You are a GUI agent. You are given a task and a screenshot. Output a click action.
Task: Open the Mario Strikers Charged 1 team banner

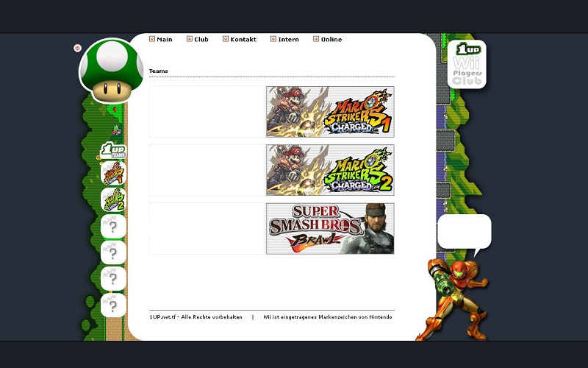[x=330, y=112]
